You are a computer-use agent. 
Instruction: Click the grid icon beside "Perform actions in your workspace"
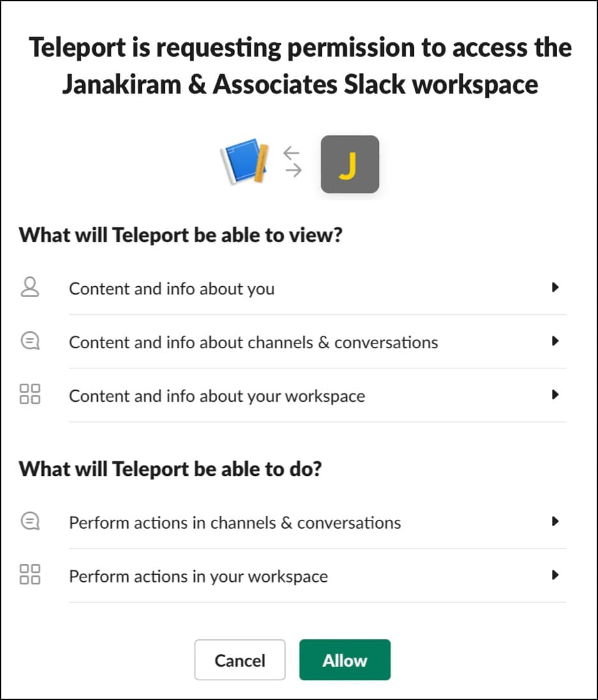29,575
